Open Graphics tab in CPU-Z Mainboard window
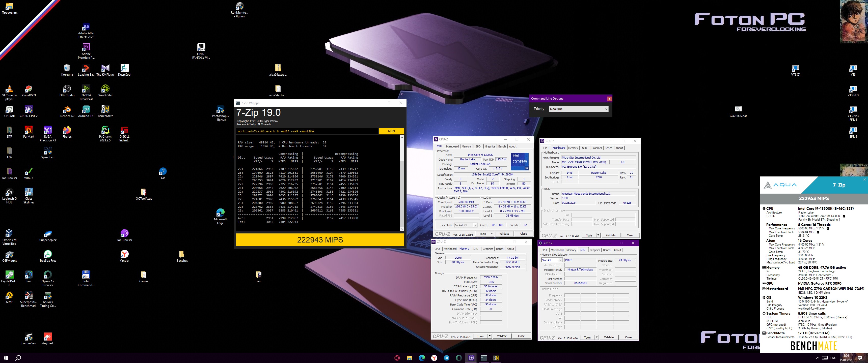The width and height of the screenshot is (868, 363). pos(596,148)
